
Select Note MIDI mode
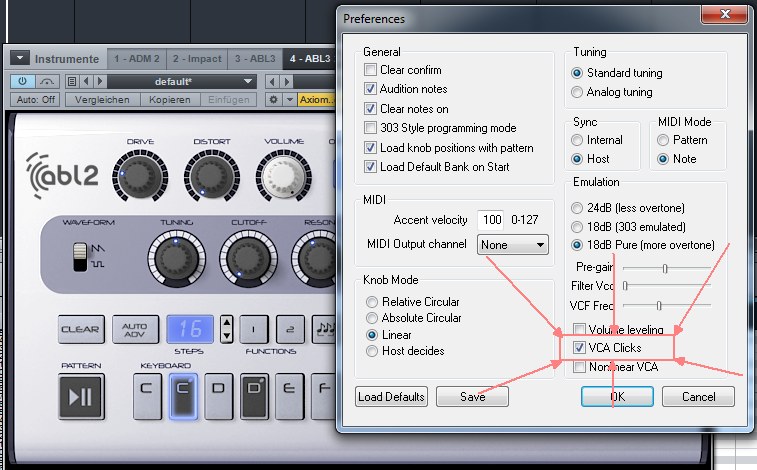(663, 159)
